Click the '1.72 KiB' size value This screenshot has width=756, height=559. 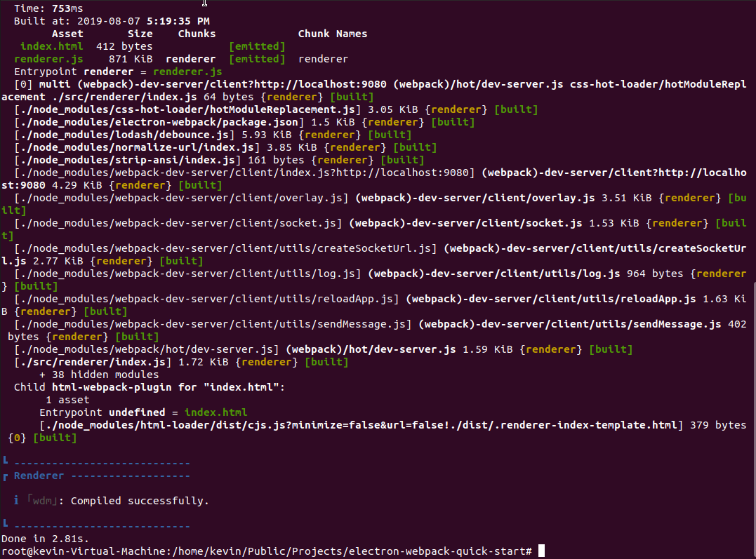point(204,362)
